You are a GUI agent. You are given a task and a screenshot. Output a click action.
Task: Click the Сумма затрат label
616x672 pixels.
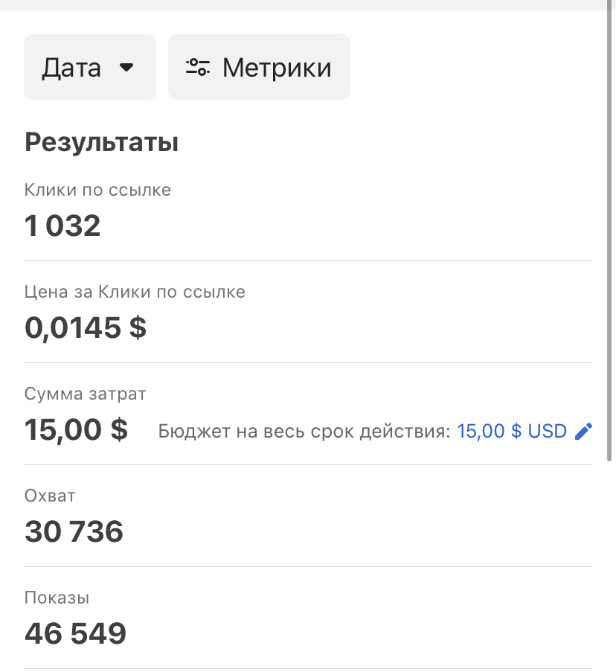(86, 394)
